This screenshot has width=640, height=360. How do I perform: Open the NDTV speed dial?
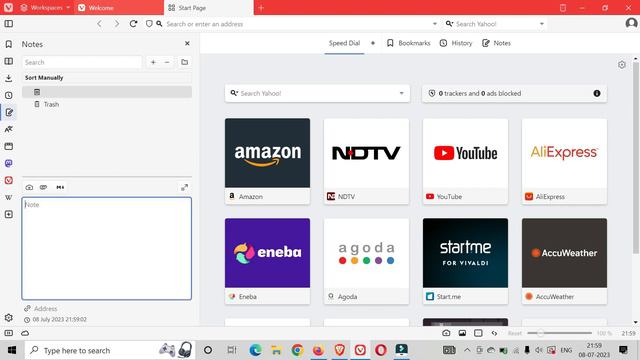click(x=366, y=161)
